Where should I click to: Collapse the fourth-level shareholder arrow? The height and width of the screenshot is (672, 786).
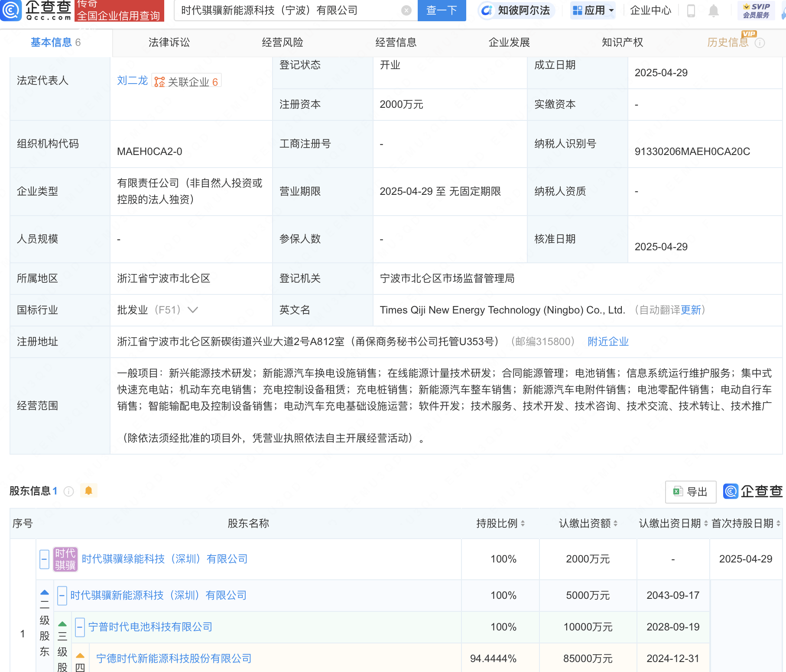click(80, 656)
